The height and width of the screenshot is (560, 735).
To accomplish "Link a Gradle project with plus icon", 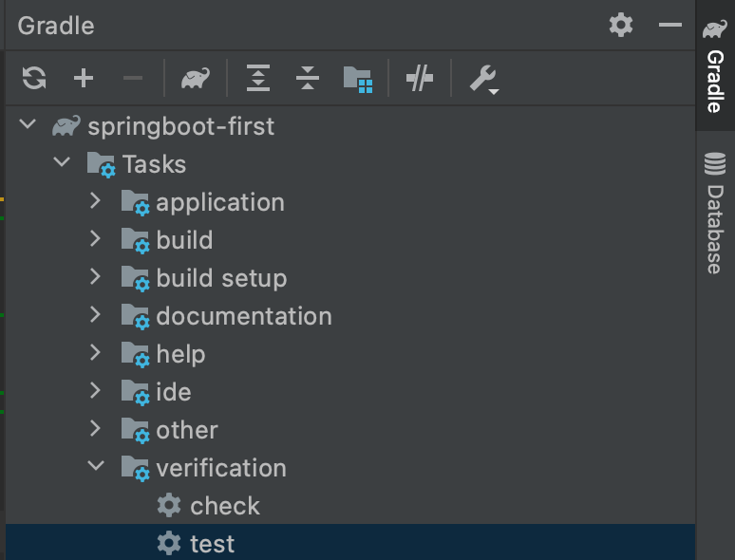I will point(84,78).
